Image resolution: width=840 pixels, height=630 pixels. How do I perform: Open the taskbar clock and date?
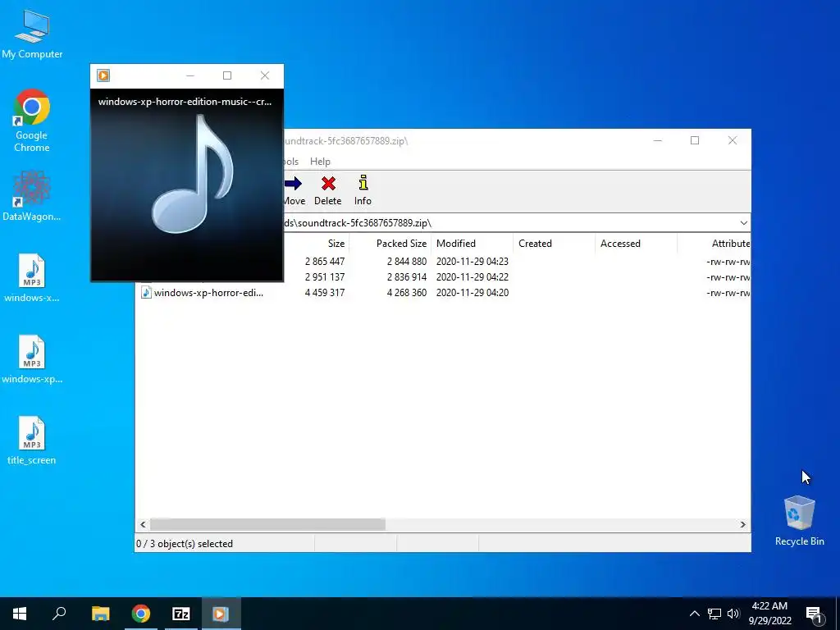(x=769, y=614)
